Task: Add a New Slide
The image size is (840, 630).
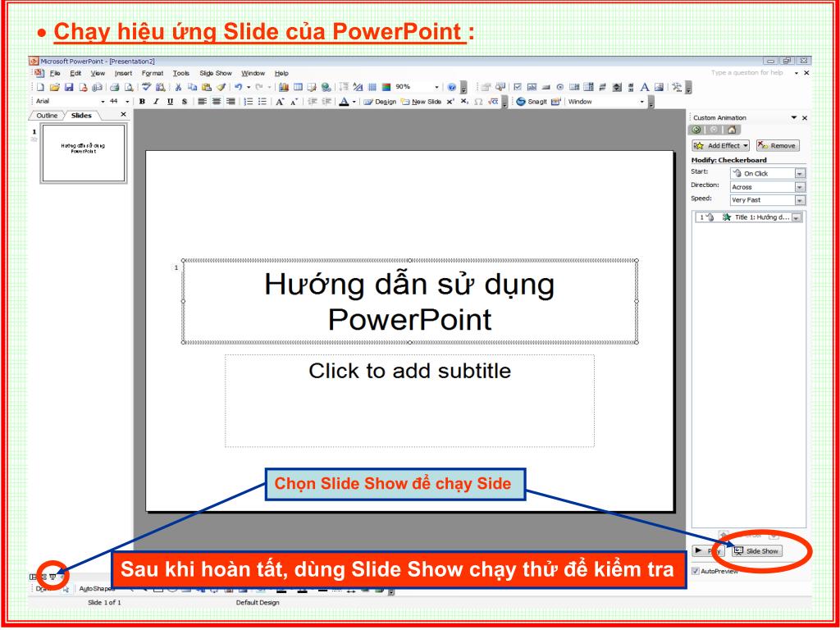Action: (x=421, y=102)
